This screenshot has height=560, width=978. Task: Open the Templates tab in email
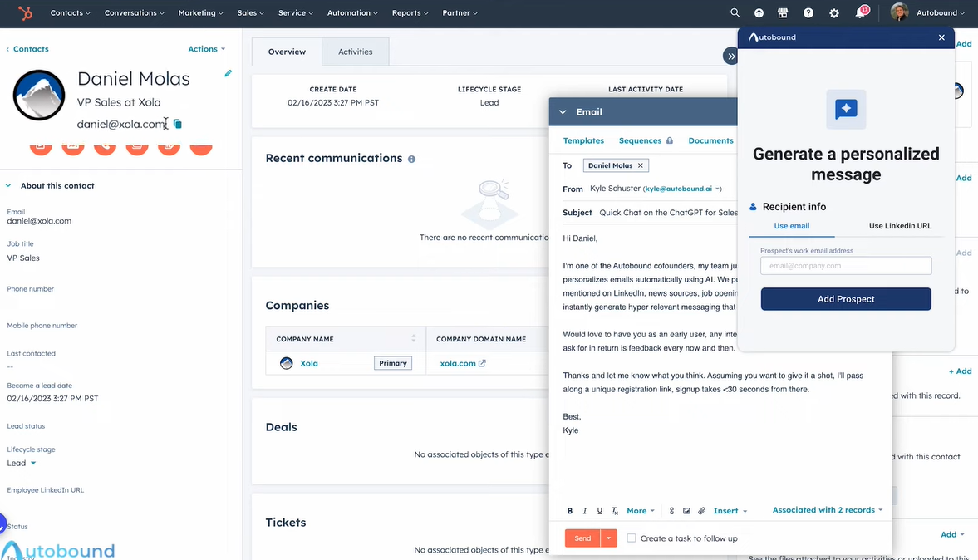[x=583, y=141]
